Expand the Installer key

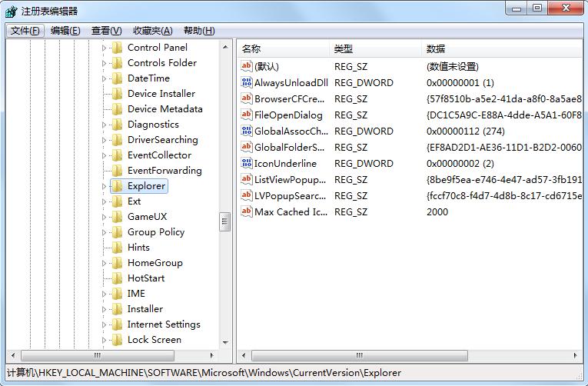(x=104, y=309)
